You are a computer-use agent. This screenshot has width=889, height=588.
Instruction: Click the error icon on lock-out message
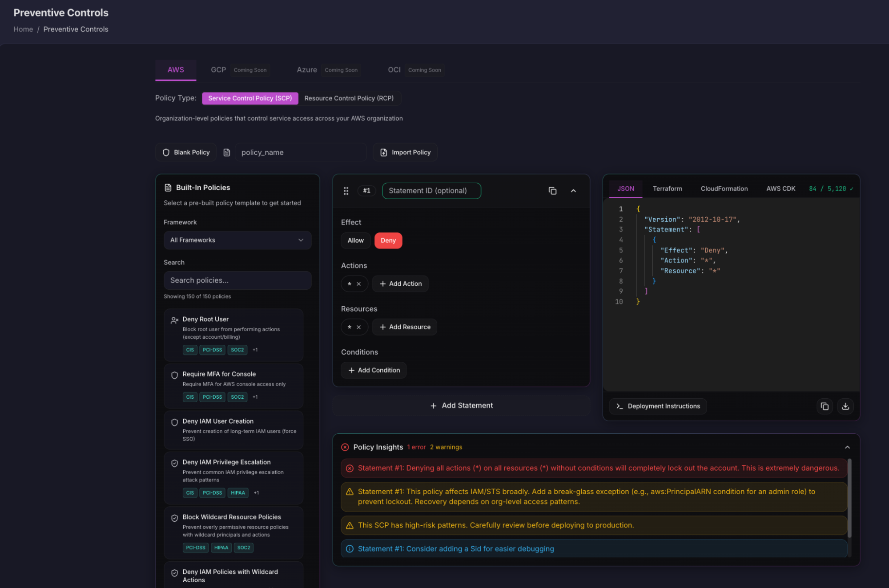(x=350, y=468)
